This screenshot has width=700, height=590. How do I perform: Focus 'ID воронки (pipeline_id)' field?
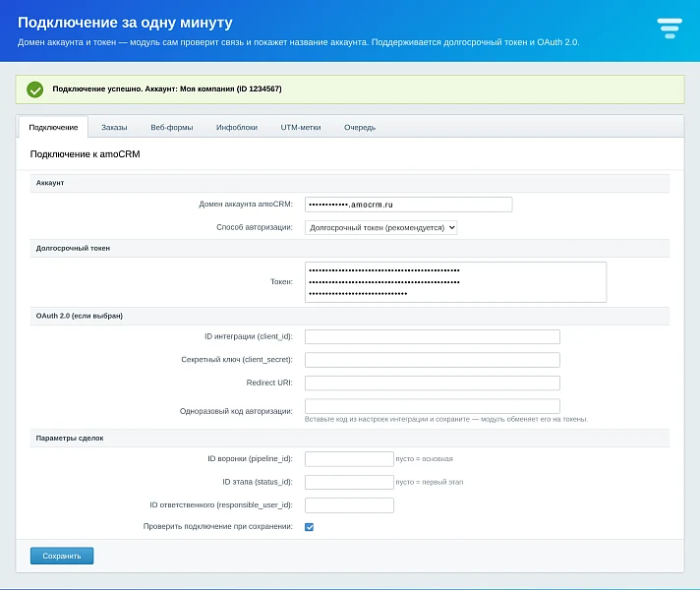[349, 459]
